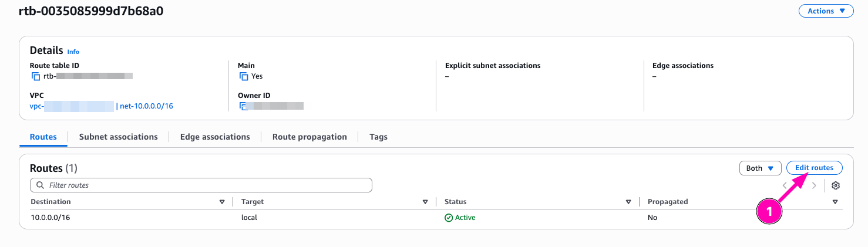The height and width of the screenshot is (247, 868).
Task: Focus the Filter routes search field
Action: click(206, 185)
